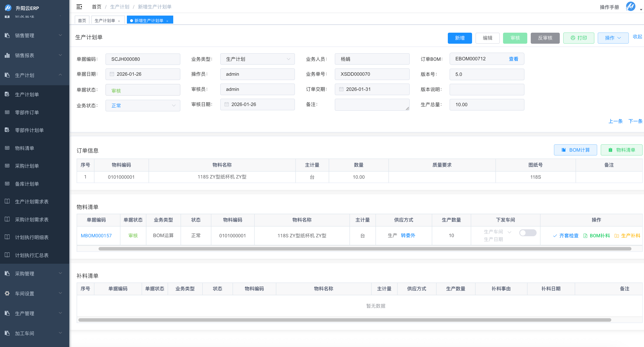Open the 业务类型 dropdown
The width and height of the screenshot is (644, 347).
(x=257, y=59)
